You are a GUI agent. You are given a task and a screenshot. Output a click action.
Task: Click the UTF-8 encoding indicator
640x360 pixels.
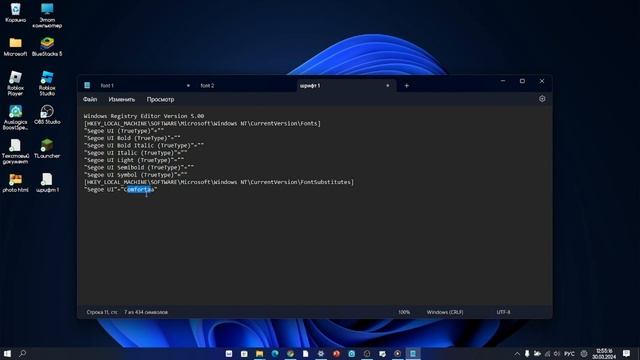[503, 312]
